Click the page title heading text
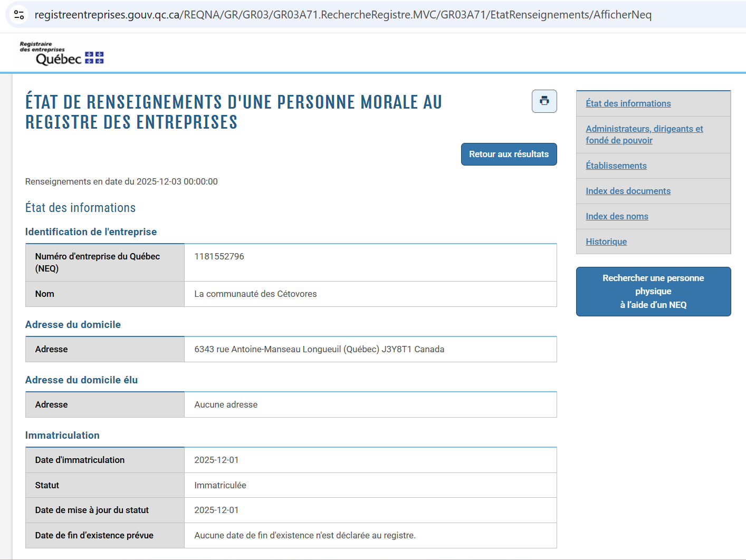 click(233, 112)
